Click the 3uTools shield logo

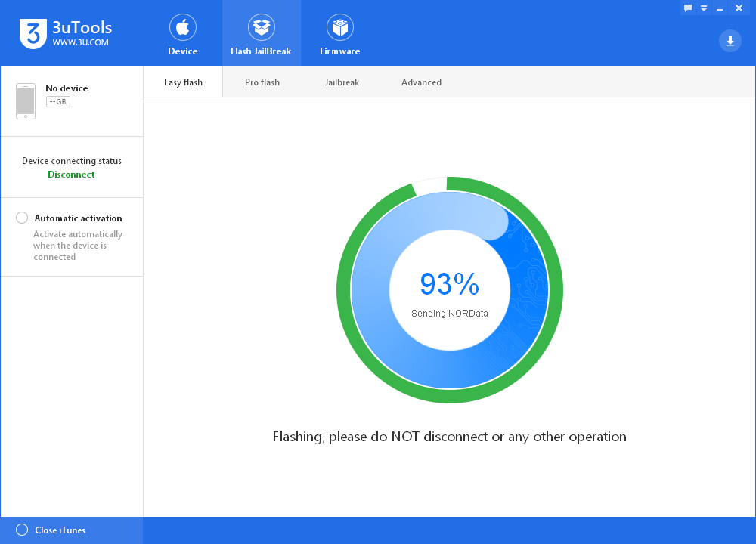[33, 34]
